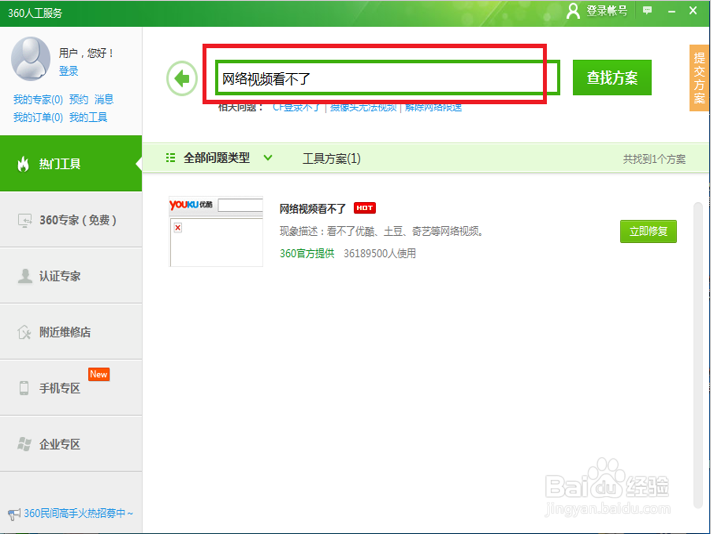Open the 附近维修店 section

pos(71,332)
